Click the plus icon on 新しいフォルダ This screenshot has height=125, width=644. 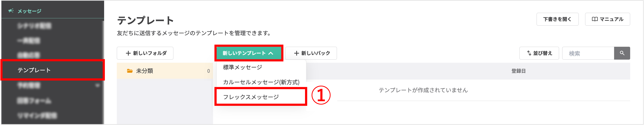(128, 53)
